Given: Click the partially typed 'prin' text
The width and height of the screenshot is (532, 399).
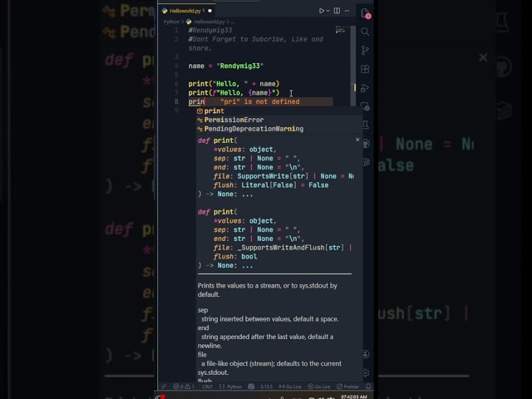Looking at the screenshot, I should coord(196,101).
